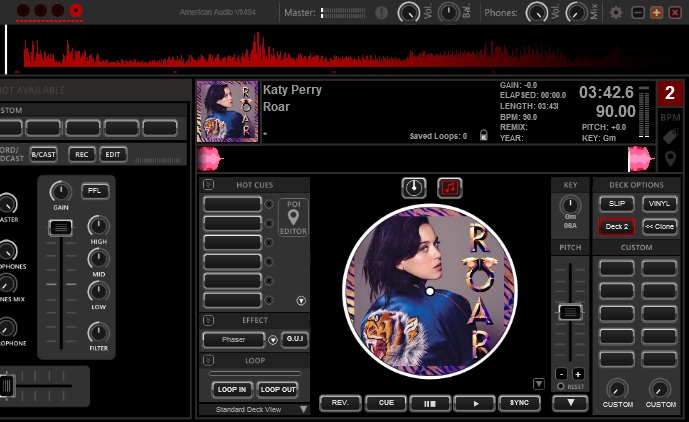Delete the fifth hot cue with its X icon
The image size is (689, 422).
click(x=269, y=281)
